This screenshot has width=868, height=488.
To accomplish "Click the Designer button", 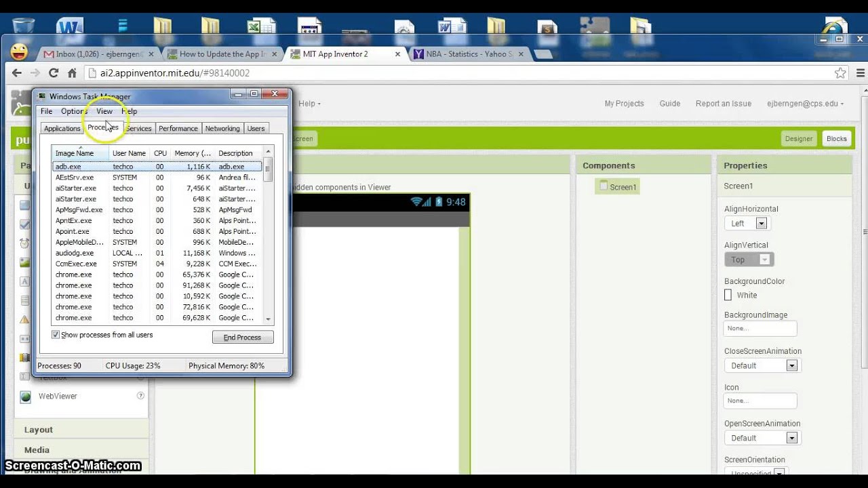I will [798, 138].
